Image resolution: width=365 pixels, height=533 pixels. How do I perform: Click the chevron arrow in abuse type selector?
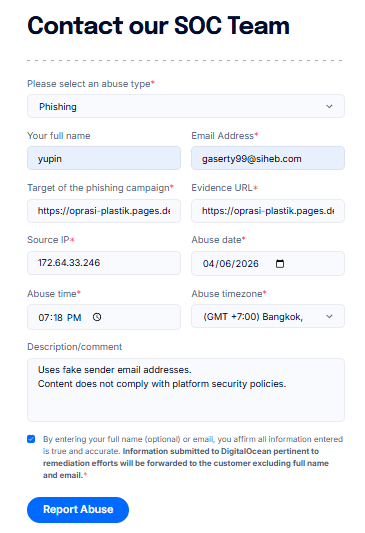click(x=329, y=106)
